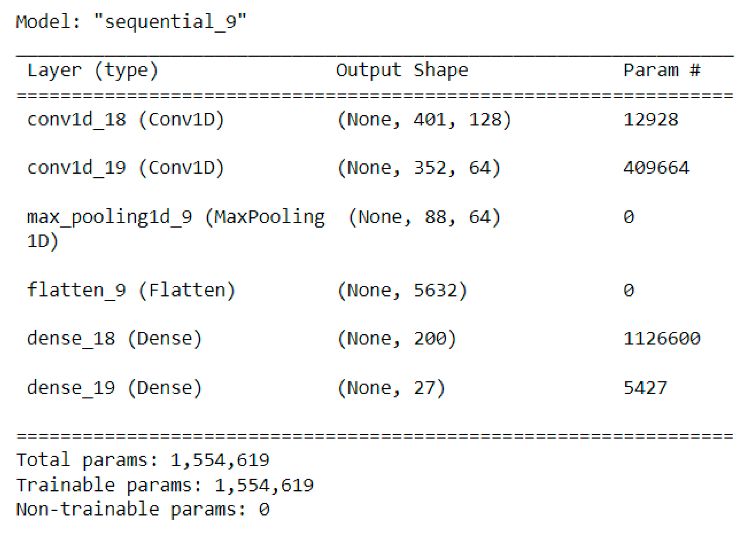Select the dense_18 (Dense) layer name
Screen dimensions: 756x534
pyautogui.click(x=114, y=339)
